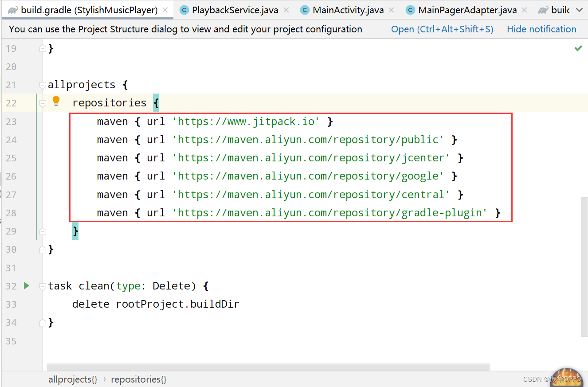The height and width of the screenshot is (387, 588).
Task: Show hidden tabs dropdown arrow
Action: (579, 10)
